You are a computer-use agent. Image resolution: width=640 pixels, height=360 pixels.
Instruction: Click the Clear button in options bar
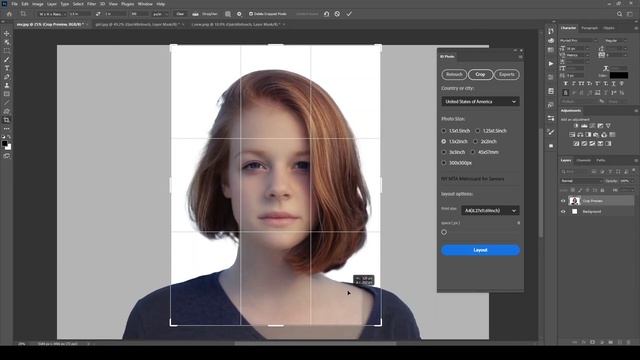tap(180, 14)
